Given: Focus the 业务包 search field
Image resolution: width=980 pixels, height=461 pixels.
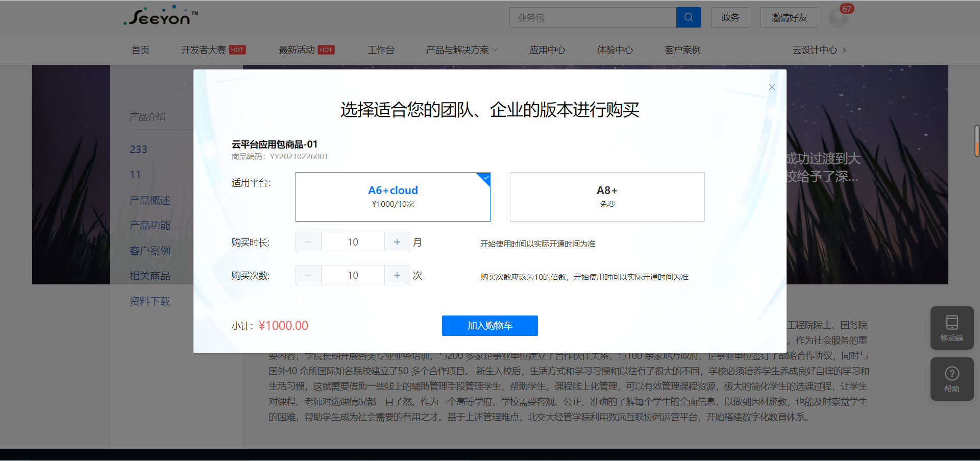Looking at the screenshot, I should 593,17.
